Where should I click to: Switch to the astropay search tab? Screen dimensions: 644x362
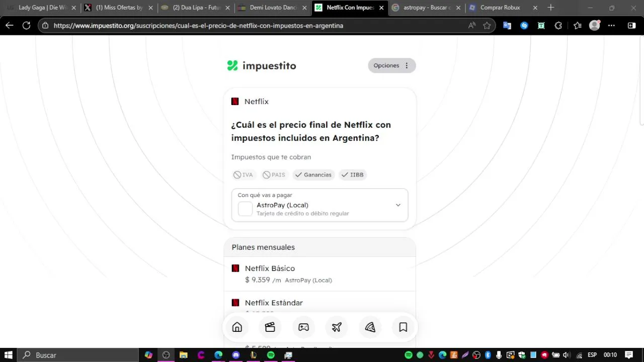pyautogui.click(x=427, y=8)
